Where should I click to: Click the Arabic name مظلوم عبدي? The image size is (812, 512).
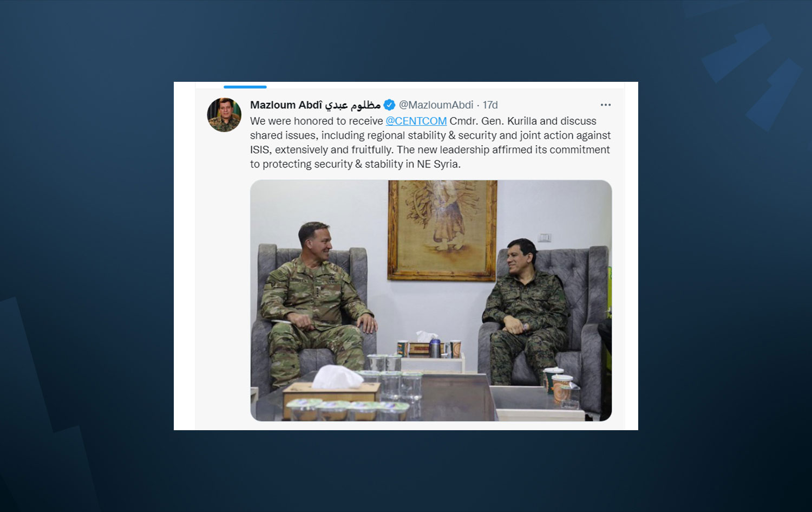(x=352, y=105)
